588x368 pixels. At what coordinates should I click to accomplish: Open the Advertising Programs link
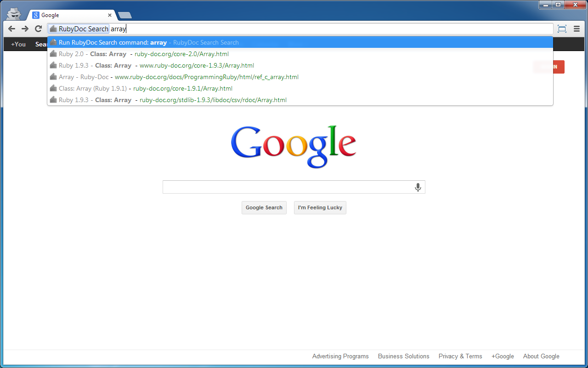point(340,356)
